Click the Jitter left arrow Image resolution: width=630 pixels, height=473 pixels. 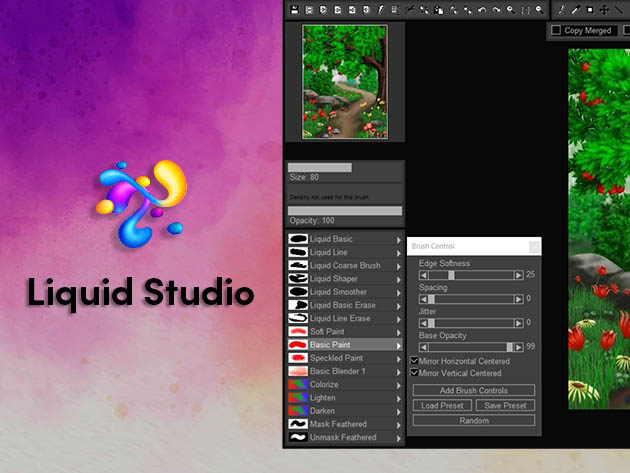(423, 323)
